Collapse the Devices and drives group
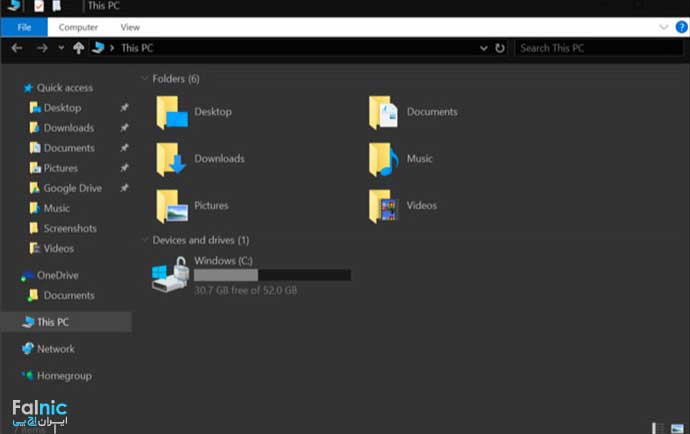690x434 pixels. 145,241
